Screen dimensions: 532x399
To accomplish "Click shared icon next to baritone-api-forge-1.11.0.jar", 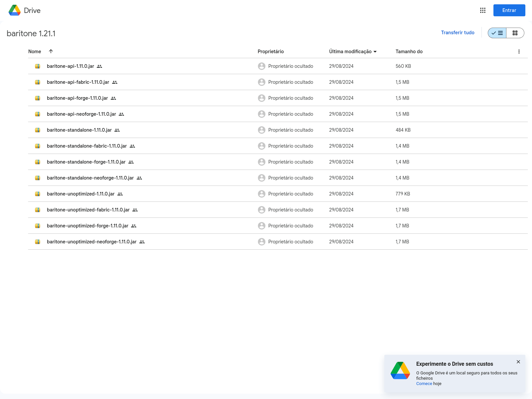I will pyautogui.click(x=113, y=98).
